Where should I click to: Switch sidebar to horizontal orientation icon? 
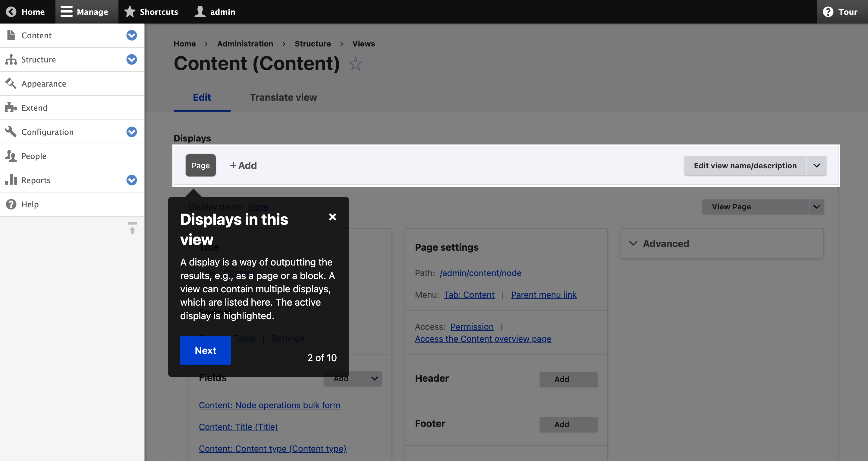tap(132, 228)
